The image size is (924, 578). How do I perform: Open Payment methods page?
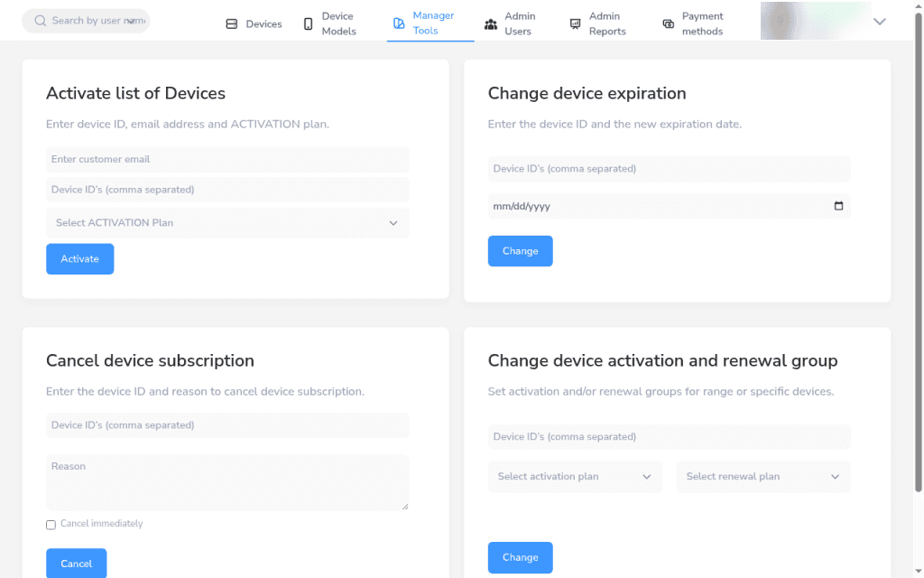pyautogui.click(x=693, y=24)
